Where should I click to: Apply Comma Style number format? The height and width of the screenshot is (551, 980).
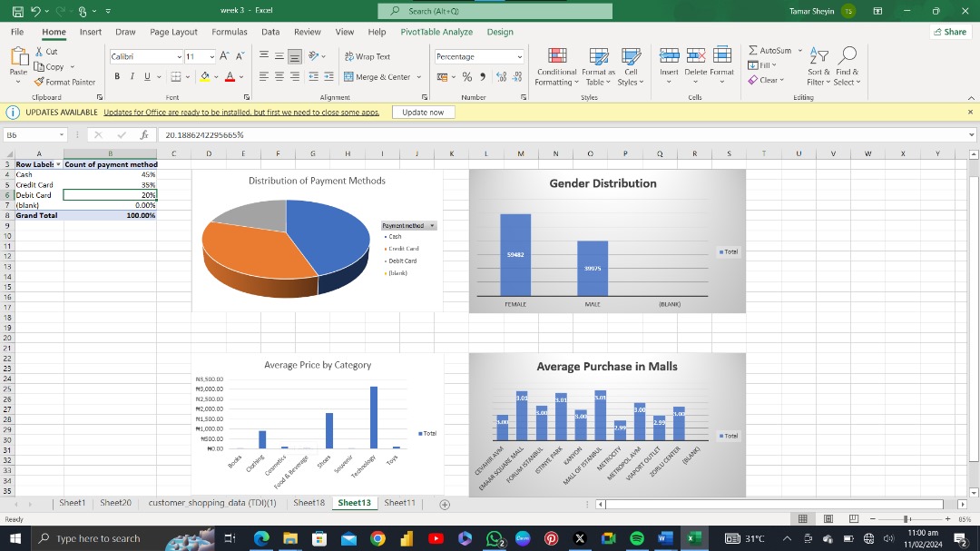pyautogui.click(x=483, y=77)
